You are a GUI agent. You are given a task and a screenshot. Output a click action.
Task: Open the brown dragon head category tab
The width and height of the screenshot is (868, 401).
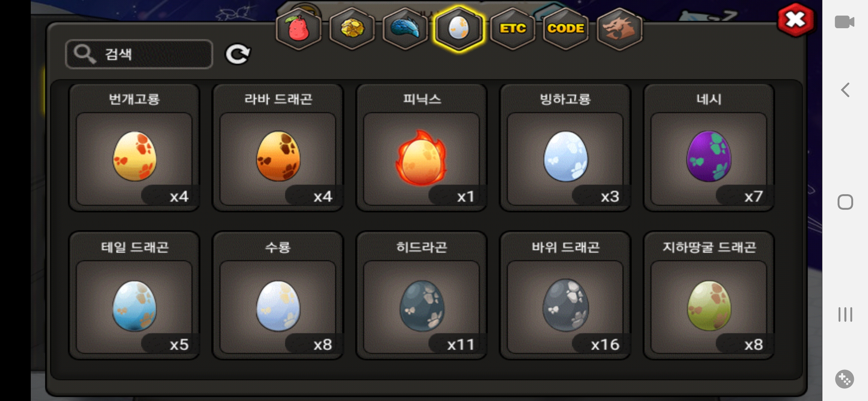tap(619, 29)
